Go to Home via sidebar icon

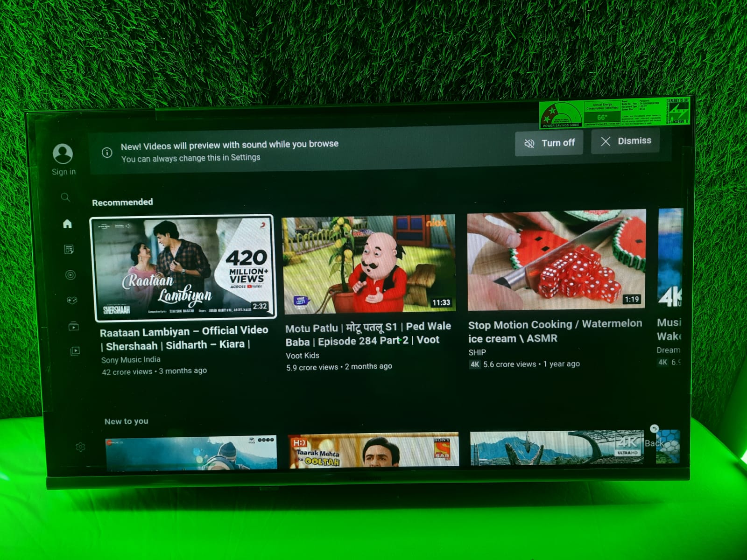pos(67,224)
